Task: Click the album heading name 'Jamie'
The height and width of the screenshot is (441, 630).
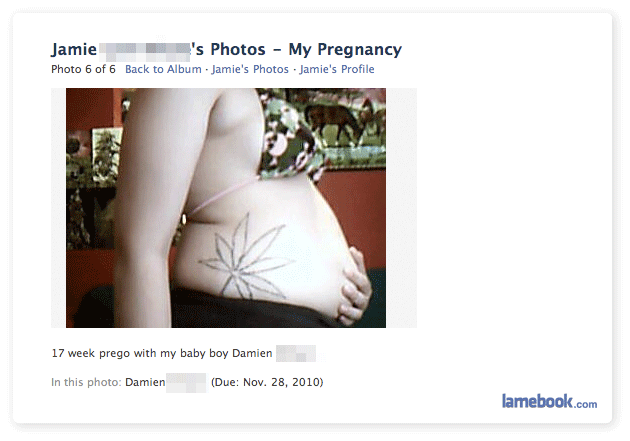Action: click(74, 50)
